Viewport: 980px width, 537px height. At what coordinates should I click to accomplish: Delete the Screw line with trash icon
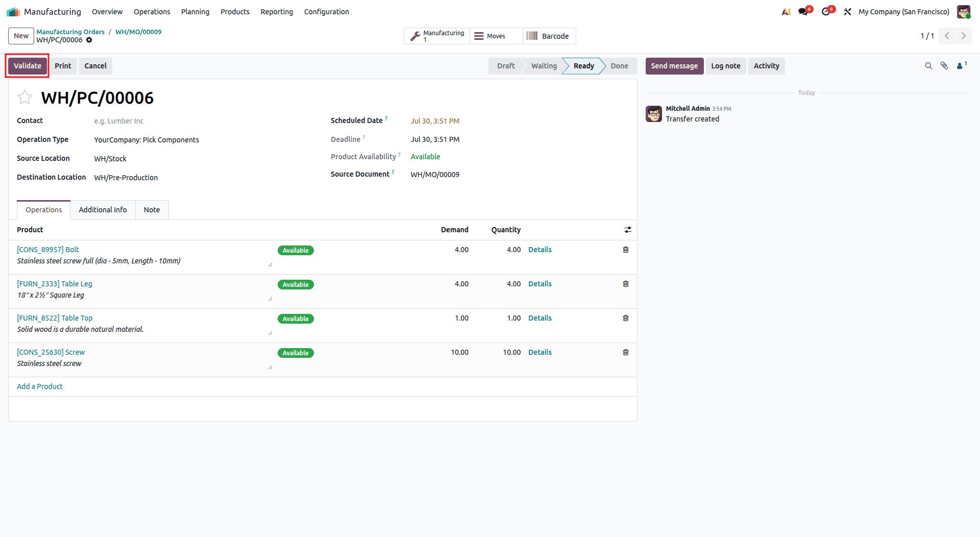point(626,352)
